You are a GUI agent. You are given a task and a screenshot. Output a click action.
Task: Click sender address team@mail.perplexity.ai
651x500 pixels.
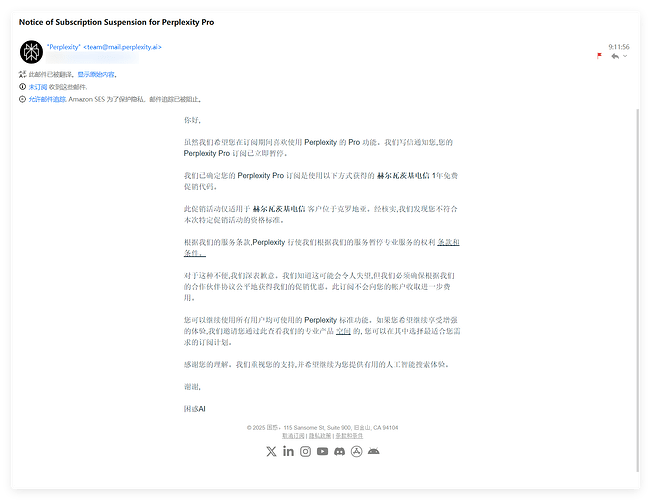pyautogui.click(x=122, y=47)
